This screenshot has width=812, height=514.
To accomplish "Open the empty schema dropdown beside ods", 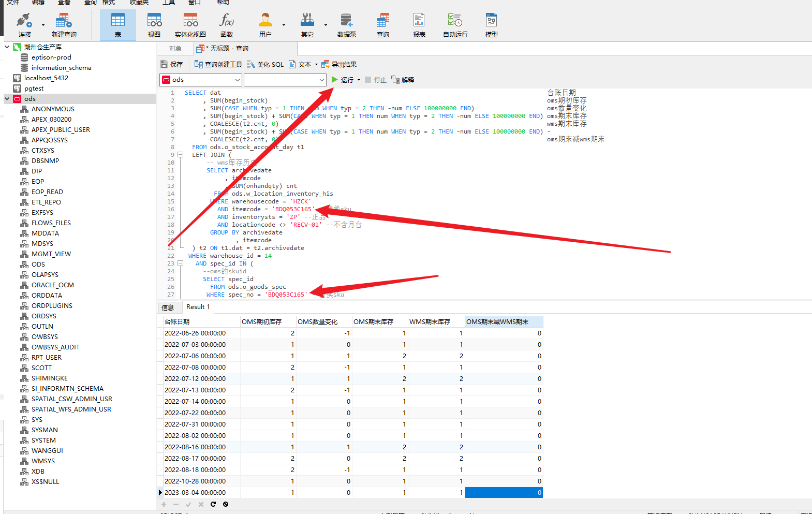I will click(x=321, y=80).
